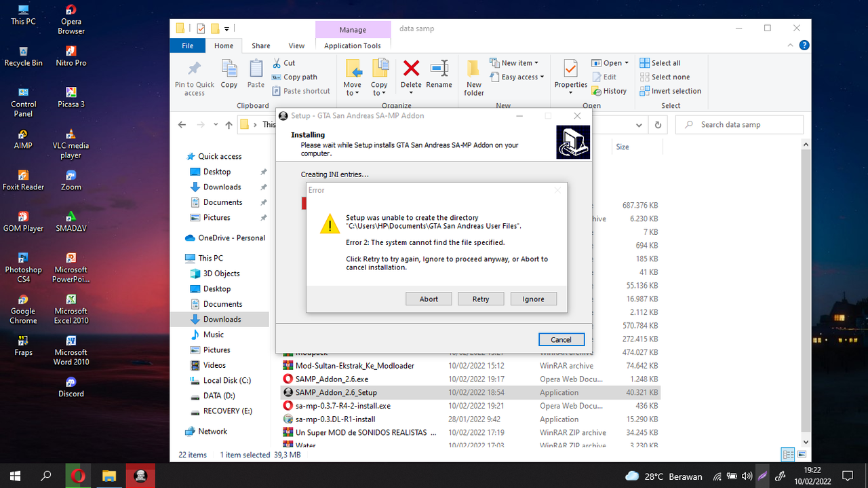Select DATA (D:) drive
The width and height of the screenshot is (868, 488).
pos(218,396)
